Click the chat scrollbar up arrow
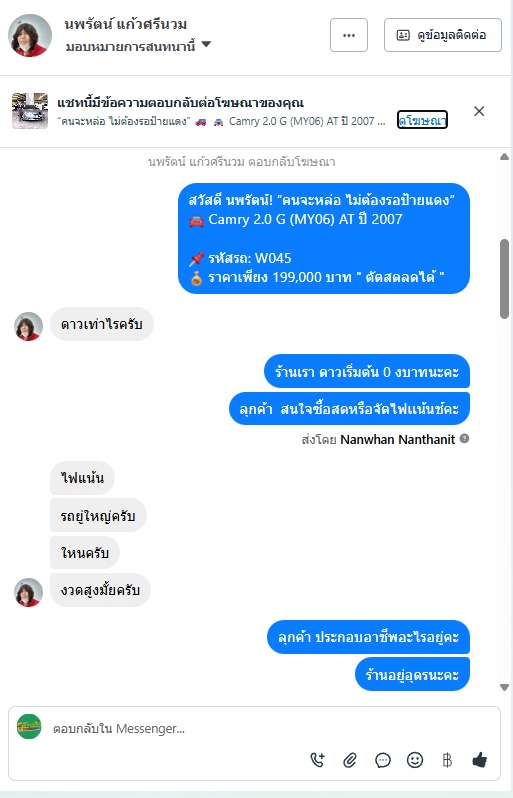 (504, 157)
